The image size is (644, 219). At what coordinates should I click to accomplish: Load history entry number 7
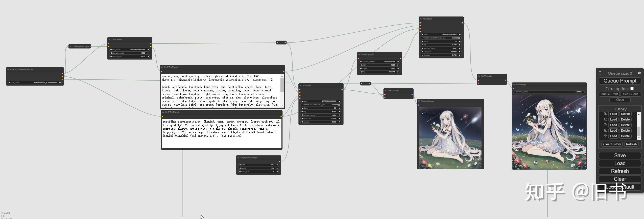click(613, 125)
